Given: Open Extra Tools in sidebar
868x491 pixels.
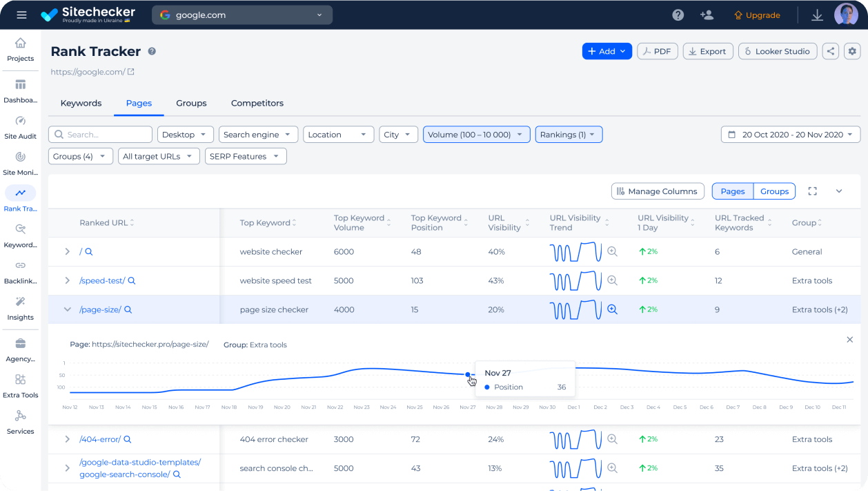Looking at the screenshot, I should click(x=21, y=386).
